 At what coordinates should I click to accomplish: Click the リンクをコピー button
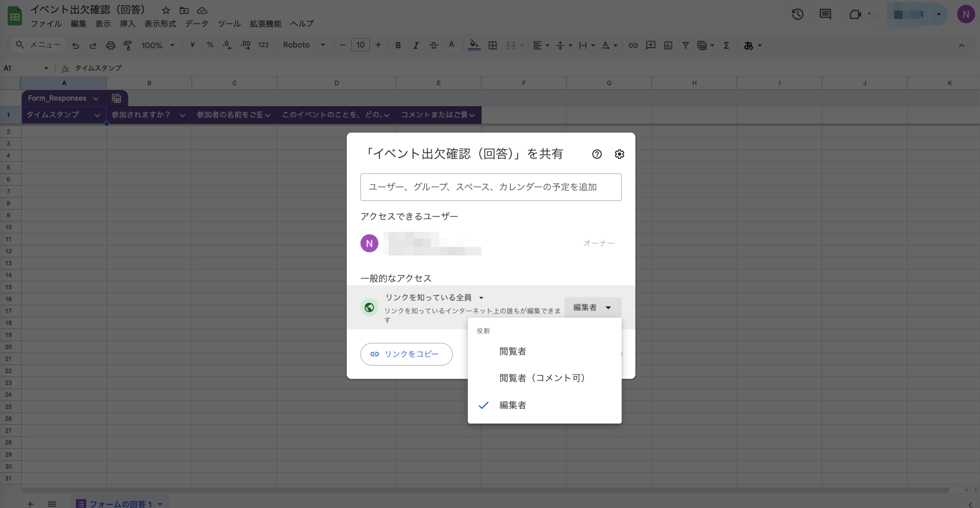click(406, 354)
